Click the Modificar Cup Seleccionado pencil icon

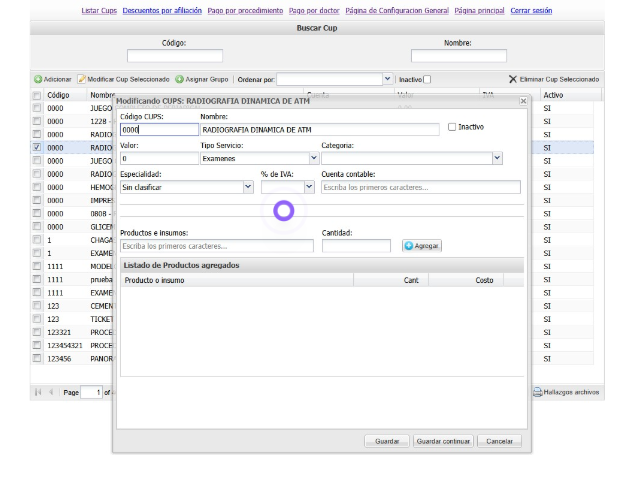(81, 79)
